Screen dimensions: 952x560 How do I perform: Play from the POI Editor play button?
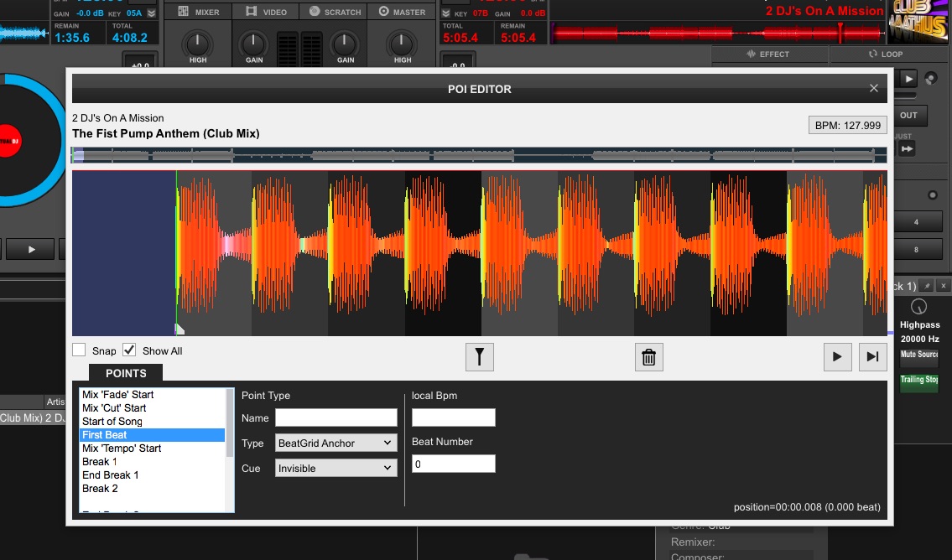pos(837,357)
